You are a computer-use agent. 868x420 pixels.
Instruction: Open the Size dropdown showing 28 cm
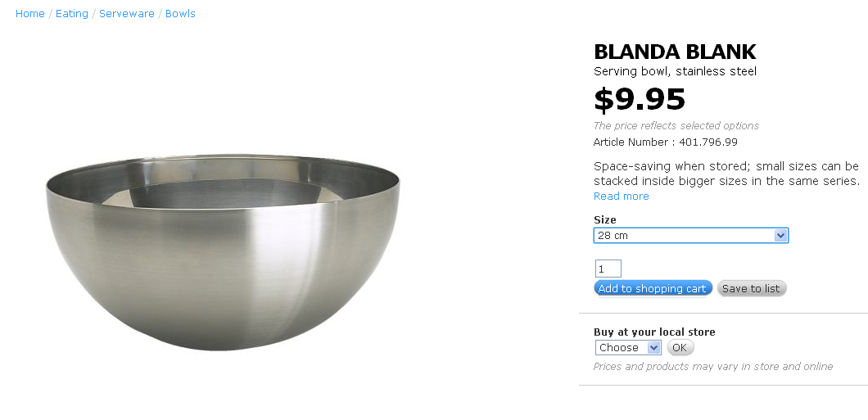click(691, 235)
